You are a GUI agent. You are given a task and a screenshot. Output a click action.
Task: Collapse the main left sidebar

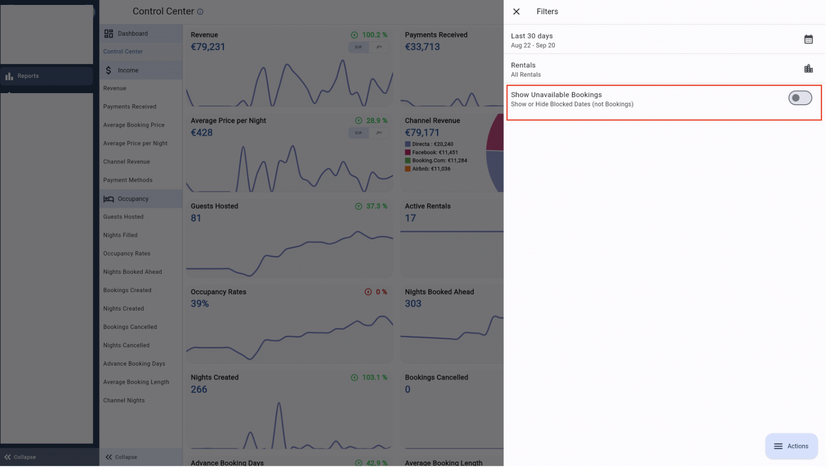click(x=20, y=459)
